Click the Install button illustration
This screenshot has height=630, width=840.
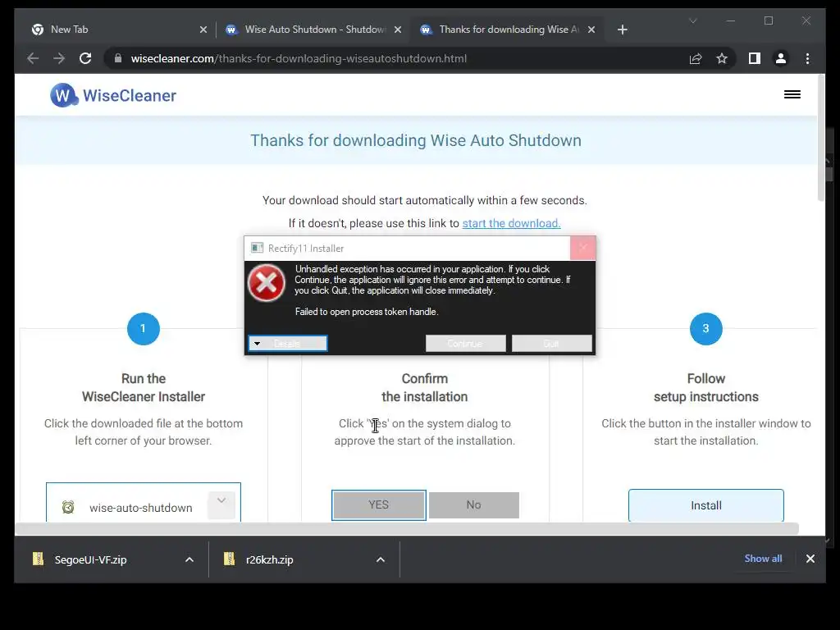[x=706, y=505]
